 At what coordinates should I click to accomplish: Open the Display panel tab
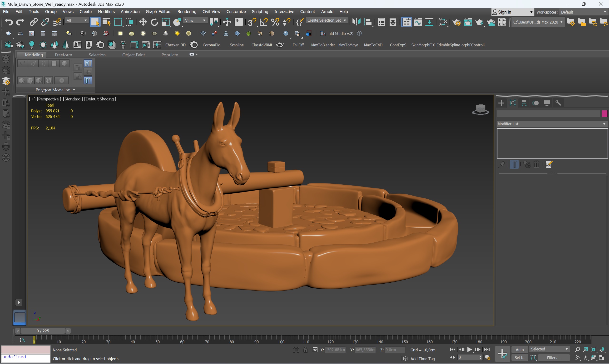coord(547,103)
